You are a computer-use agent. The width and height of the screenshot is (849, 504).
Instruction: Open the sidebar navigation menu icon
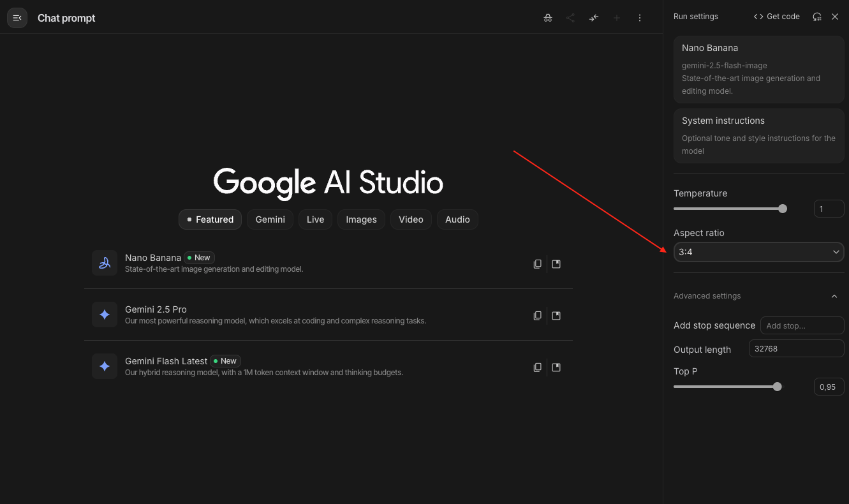point(17,18)
